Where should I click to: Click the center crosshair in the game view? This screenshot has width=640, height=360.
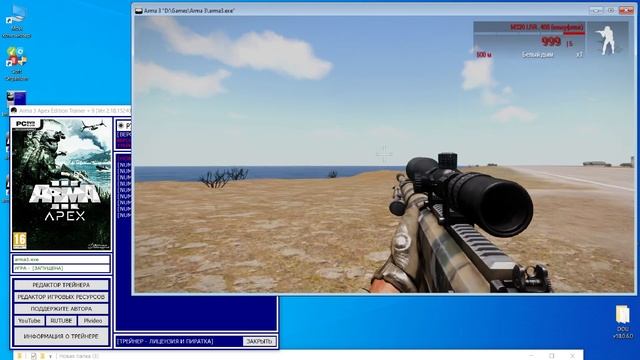coord(384,154)
